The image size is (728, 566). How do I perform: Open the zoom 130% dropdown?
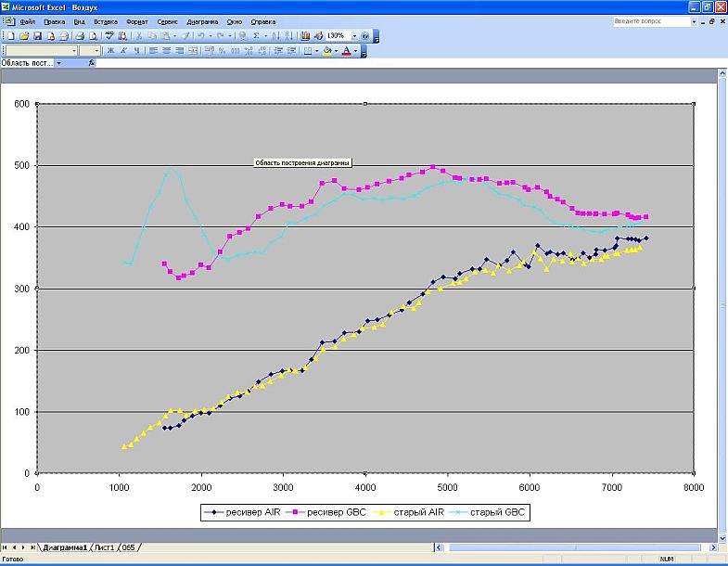353,36
